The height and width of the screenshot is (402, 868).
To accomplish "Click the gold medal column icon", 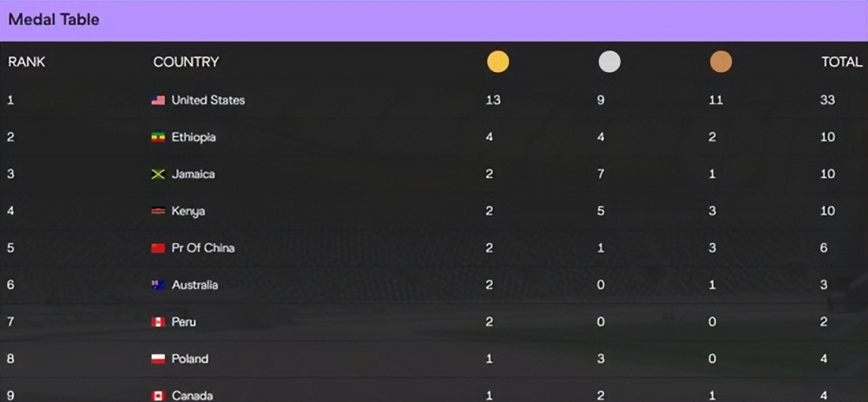I will [x=497, y=62].
